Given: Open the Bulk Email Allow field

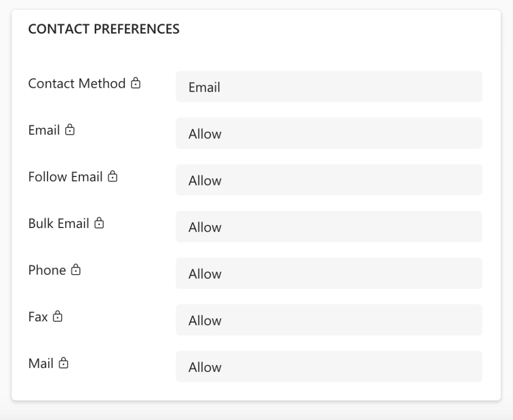Looking at the screenshot, I should point(329,227).
